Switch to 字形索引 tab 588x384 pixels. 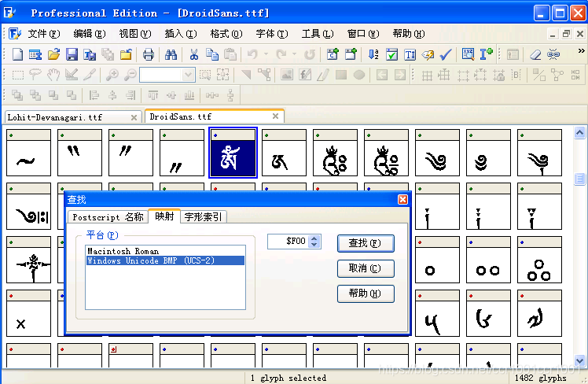204,217
